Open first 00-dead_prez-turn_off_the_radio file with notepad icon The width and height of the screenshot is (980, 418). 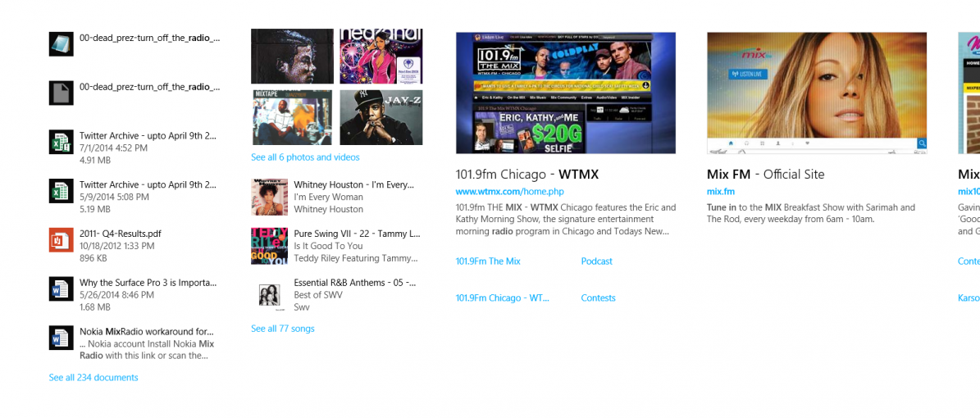coord(62,43)
